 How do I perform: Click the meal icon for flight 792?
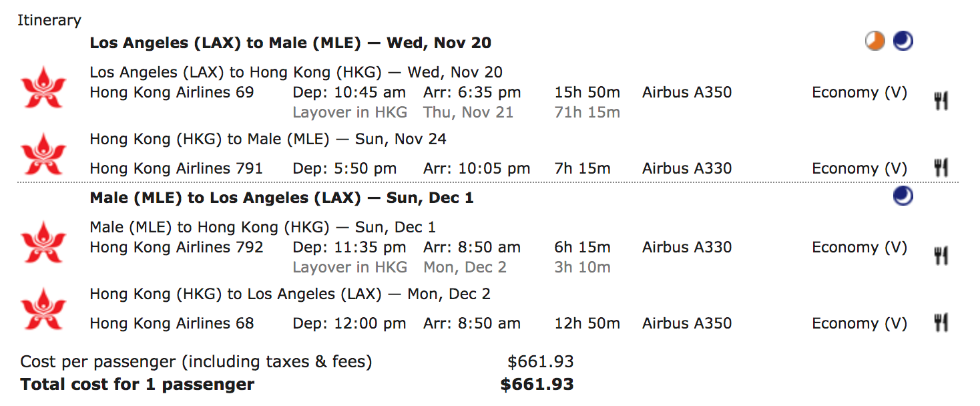point(941,256)
